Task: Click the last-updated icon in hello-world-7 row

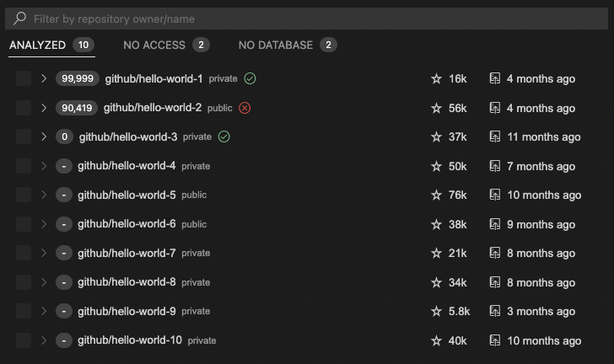Action: (x=495, y=254)
